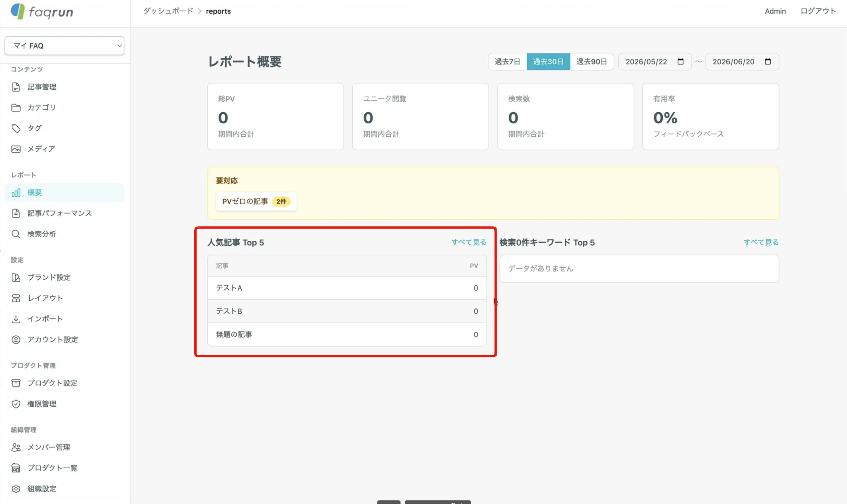847x504 pixels.
Task: Select the 過去90日 period option
Action: click(x=592, y=61)
